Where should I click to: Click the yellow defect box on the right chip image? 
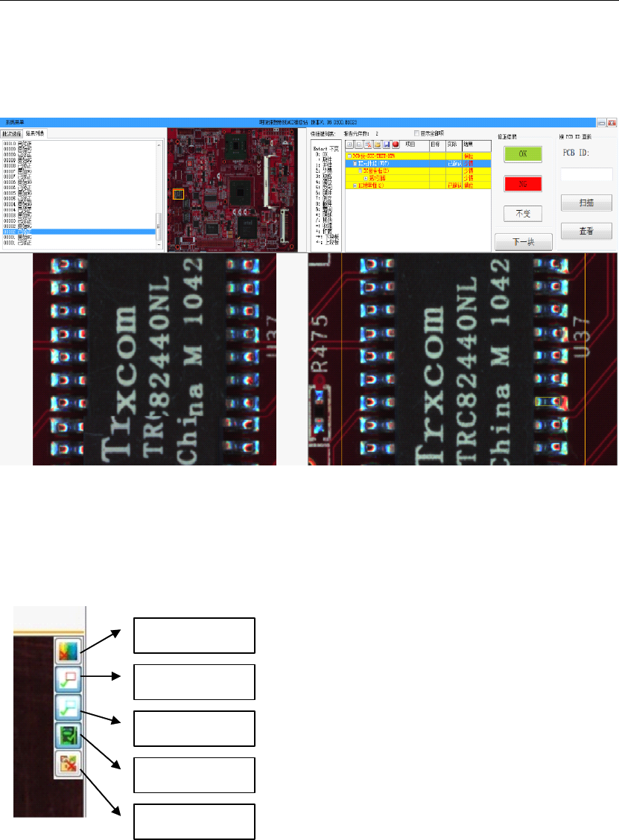coord(548,401)
